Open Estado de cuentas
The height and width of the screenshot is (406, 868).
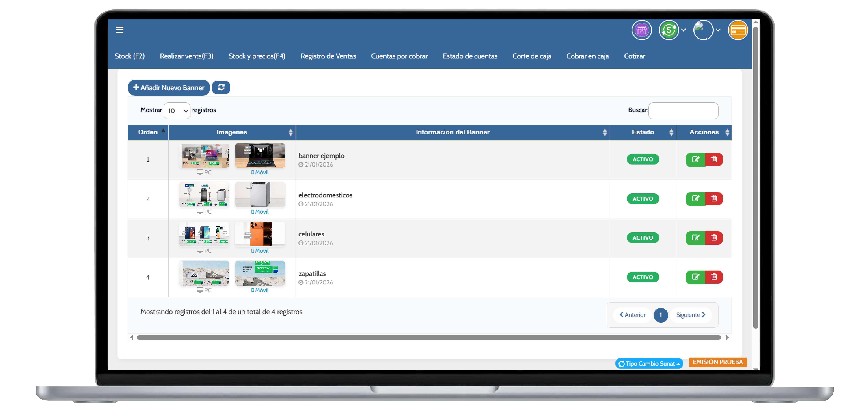[470, 56]
